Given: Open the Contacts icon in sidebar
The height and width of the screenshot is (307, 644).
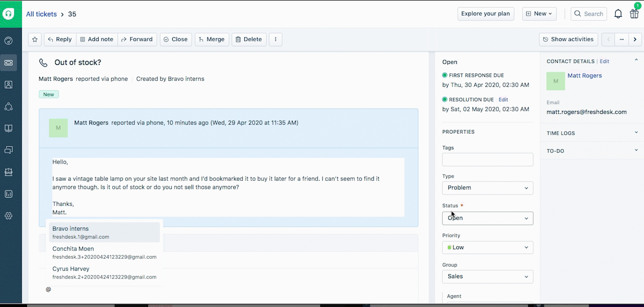Looking at the screenshot, I should [8, 85].
